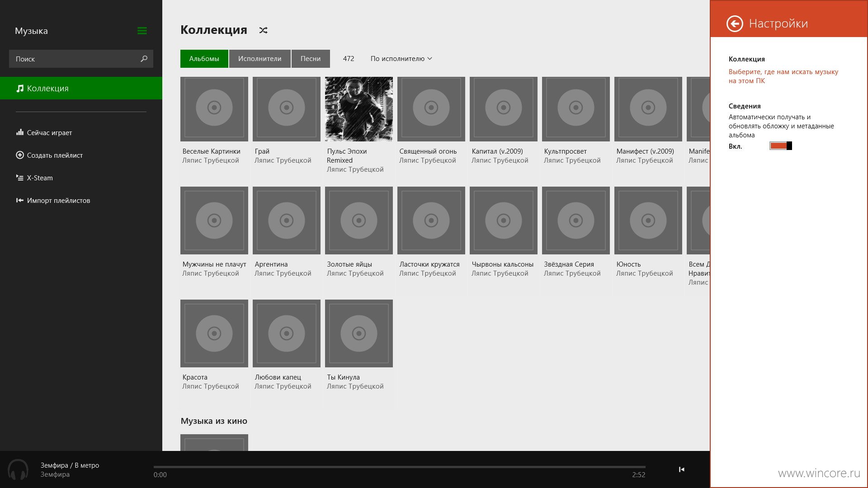Click the green hamburger menu icon
868x488 pixels.
(142, 31)
